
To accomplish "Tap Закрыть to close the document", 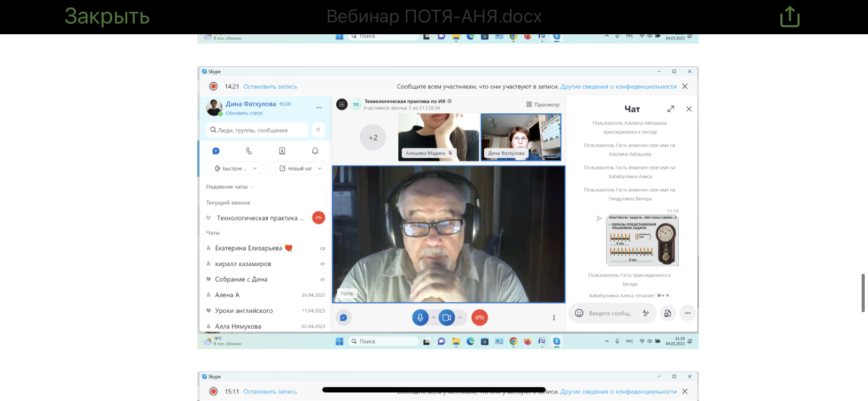I will pyautogui.click(x=107, y=17).
